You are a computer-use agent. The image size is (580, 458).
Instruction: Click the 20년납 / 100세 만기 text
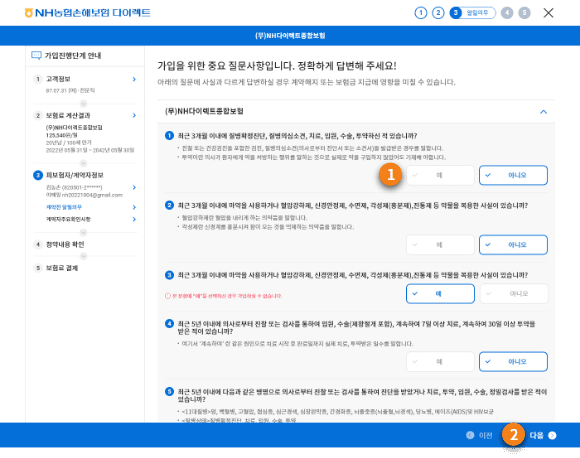(x=68, y=142)
